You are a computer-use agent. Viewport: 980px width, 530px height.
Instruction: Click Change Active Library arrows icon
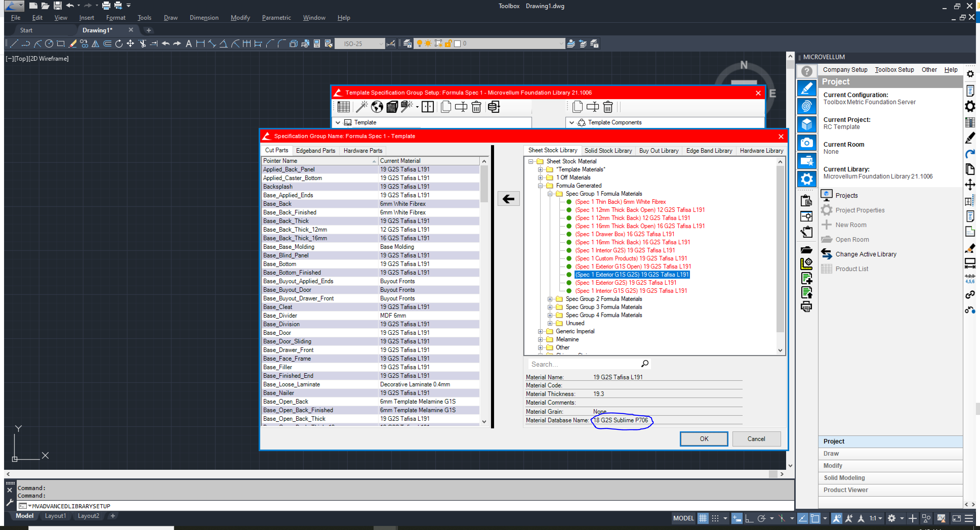pyautogui.click(x=826, y=254)
